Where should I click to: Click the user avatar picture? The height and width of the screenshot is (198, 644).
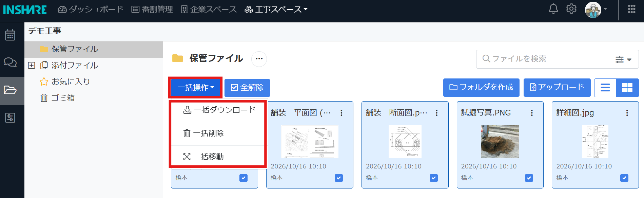pos(593,10)
